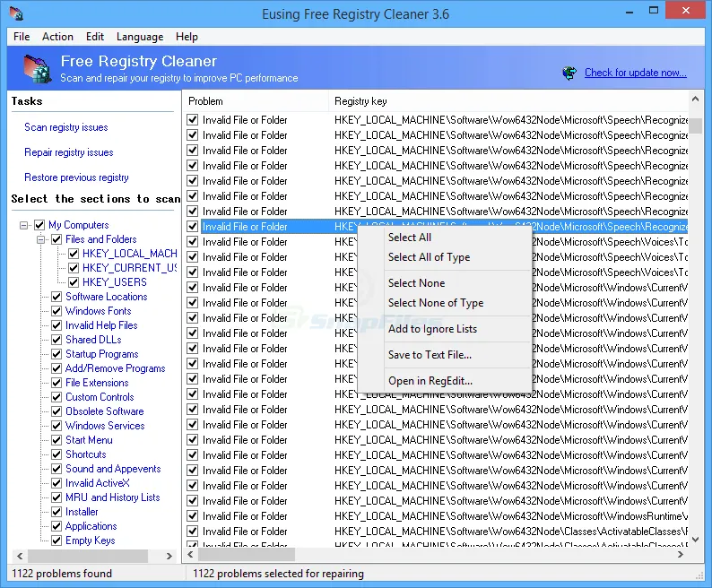Image resolution: width=712 pixels, height=588 pixels.
Task: Open the File menu
Action: click(x=22, y=37)
